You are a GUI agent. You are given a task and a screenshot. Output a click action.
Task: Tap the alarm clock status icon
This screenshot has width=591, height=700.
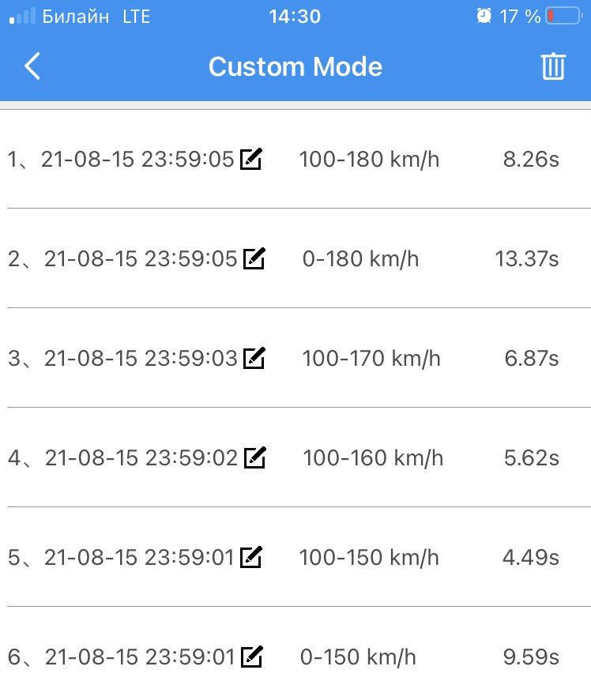pos(484,16)
